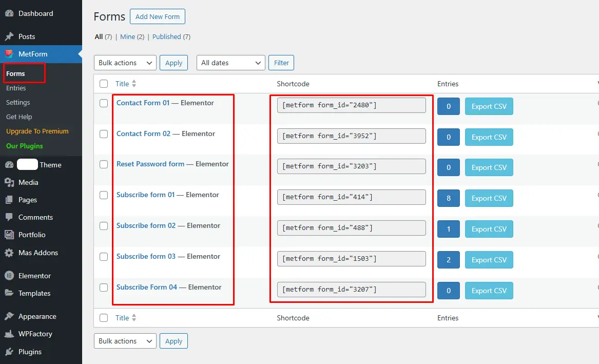The height and width of the screenshot is (364, 599).
Task: Open Reset Password form title link
Action: coord(150,164)
